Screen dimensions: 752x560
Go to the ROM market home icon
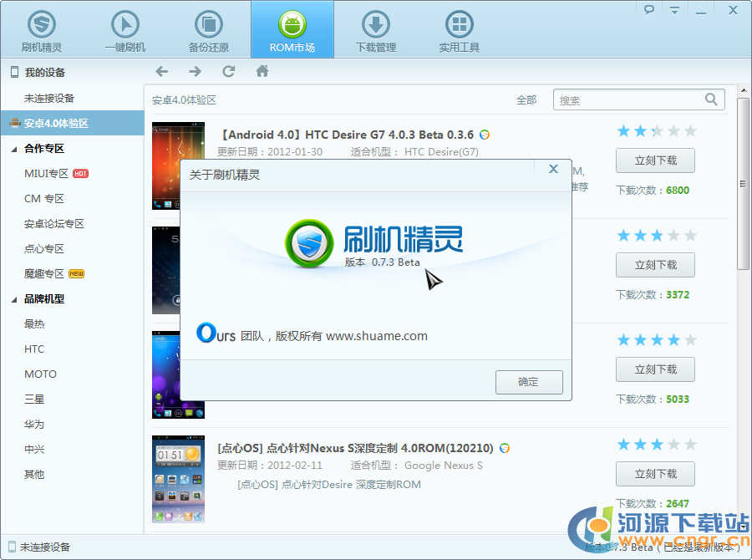point(262,71)
